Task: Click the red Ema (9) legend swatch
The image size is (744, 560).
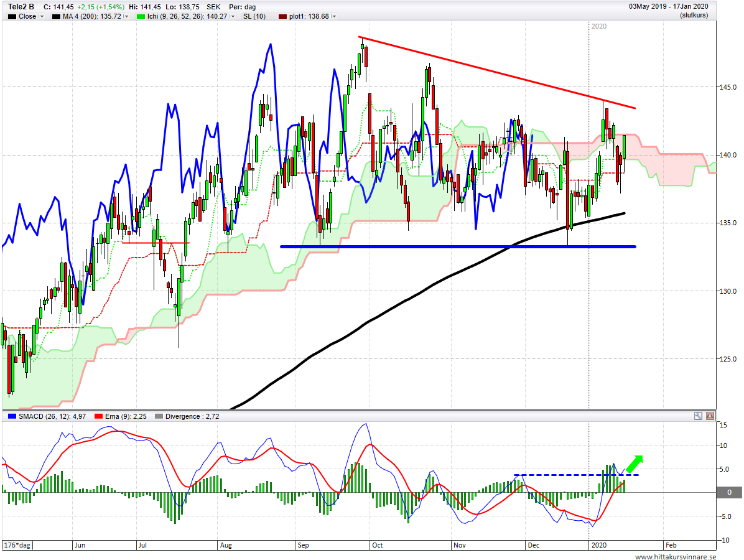Action: pyautogui.click(x=99, y=416)
